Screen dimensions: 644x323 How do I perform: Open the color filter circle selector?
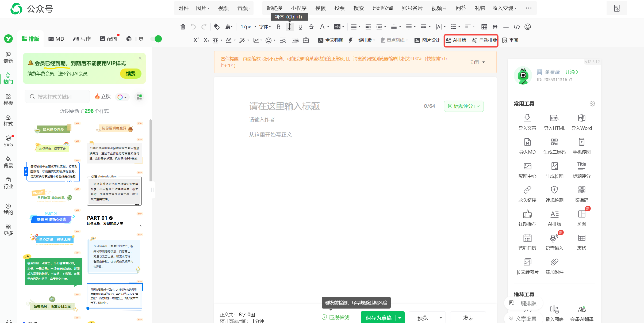point(122,97)
